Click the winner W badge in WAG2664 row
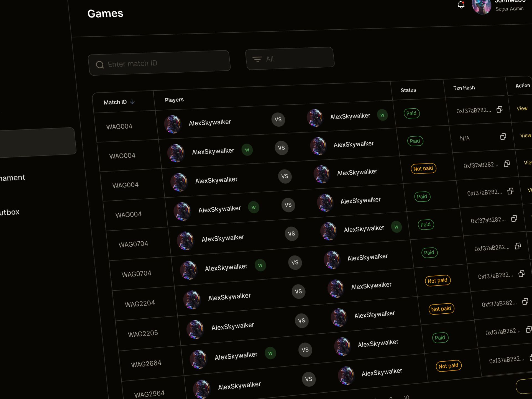The height and width of the screenshot is (399, 532). pyautogui.click(x=270, y=353)
